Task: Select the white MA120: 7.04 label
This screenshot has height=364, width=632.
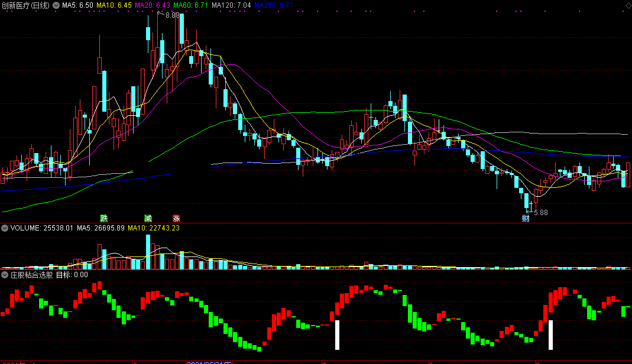Action: click(x=231, y=5)
